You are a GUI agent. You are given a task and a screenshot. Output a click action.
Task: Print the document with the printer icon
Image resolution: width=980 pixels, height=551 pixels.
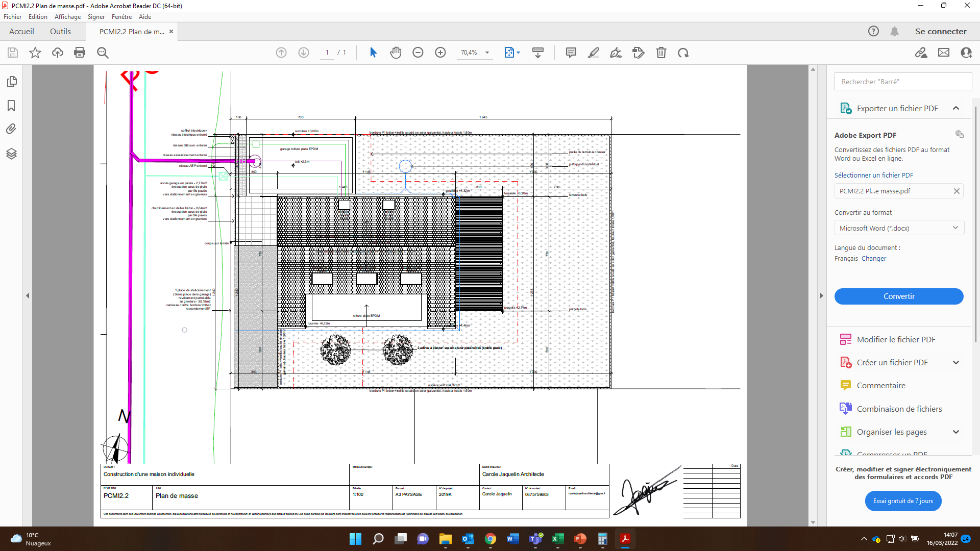pos(80,53)
